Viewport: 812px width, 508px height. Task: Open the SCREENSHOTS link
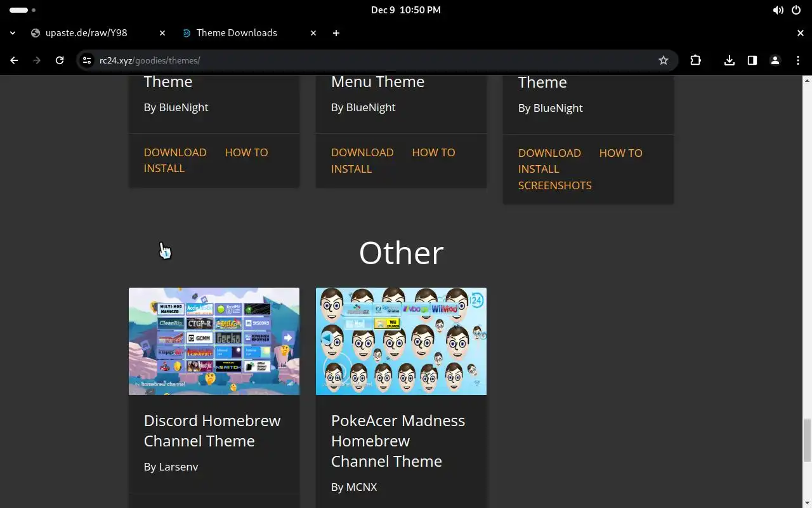[x=555, y=185]
